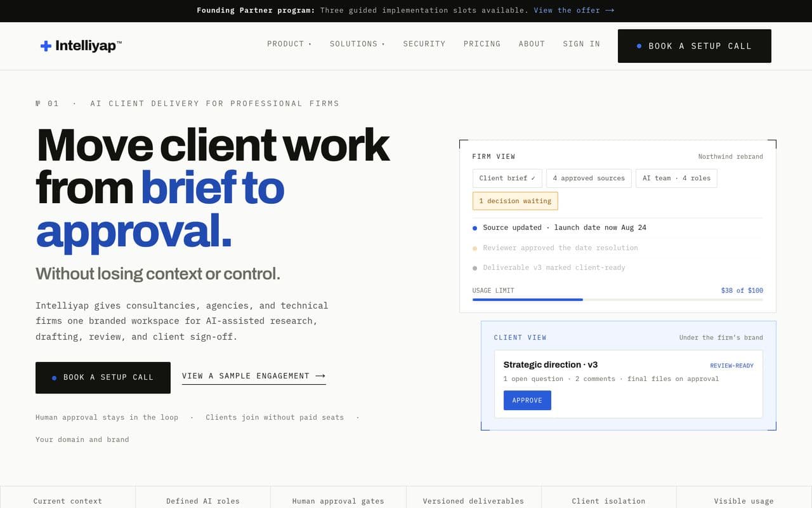
Task: Open the Product dropdown menu
Action: tap(289, 44)
